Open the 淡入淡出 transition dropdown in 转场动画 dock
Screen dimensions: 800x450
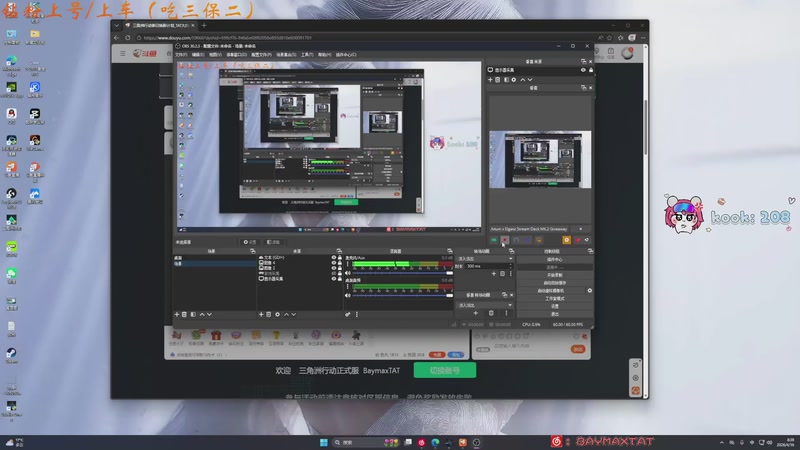pyautogui.click(x=484, y=259)
